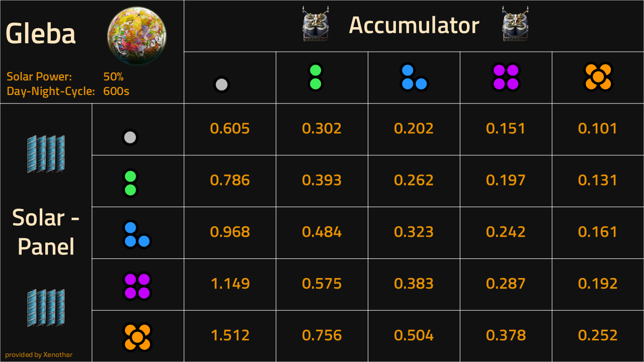The image size is (644, 362).
Task: Click the cell showing value 1.512
Action: click(230, 336)
